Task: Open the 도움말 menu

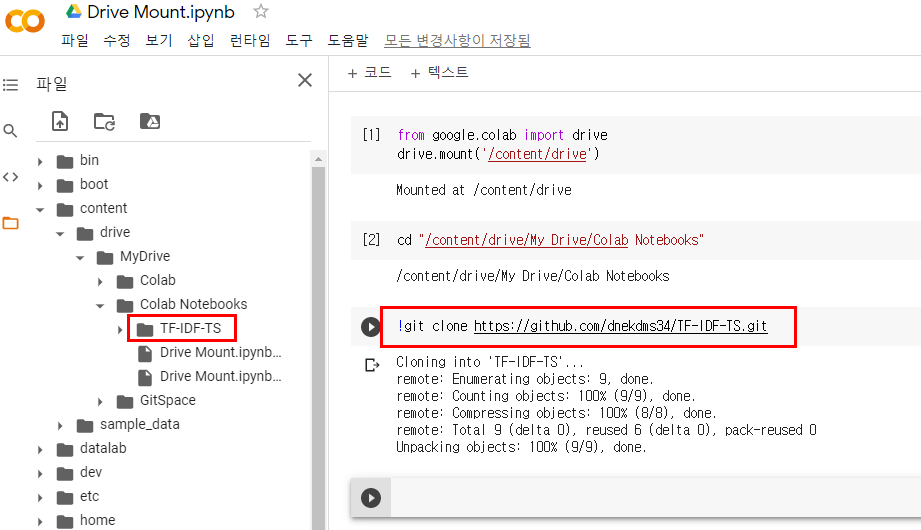Action: pos(348,40)
